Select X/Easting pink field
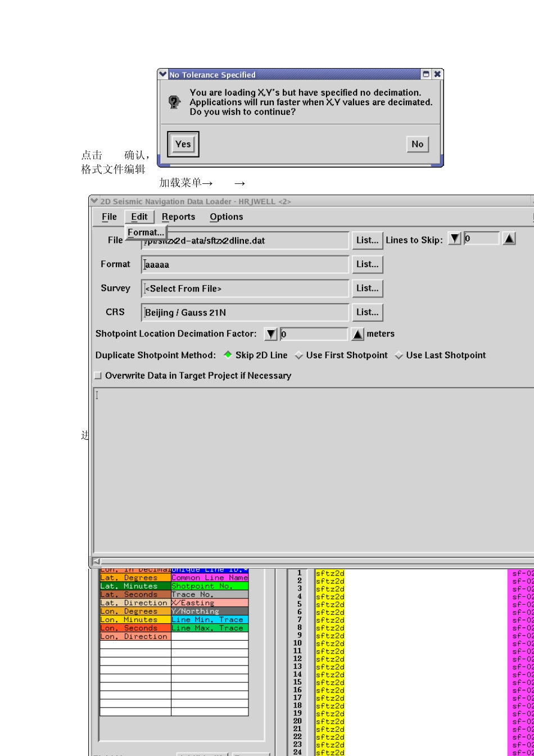 [x=210, y=603]
